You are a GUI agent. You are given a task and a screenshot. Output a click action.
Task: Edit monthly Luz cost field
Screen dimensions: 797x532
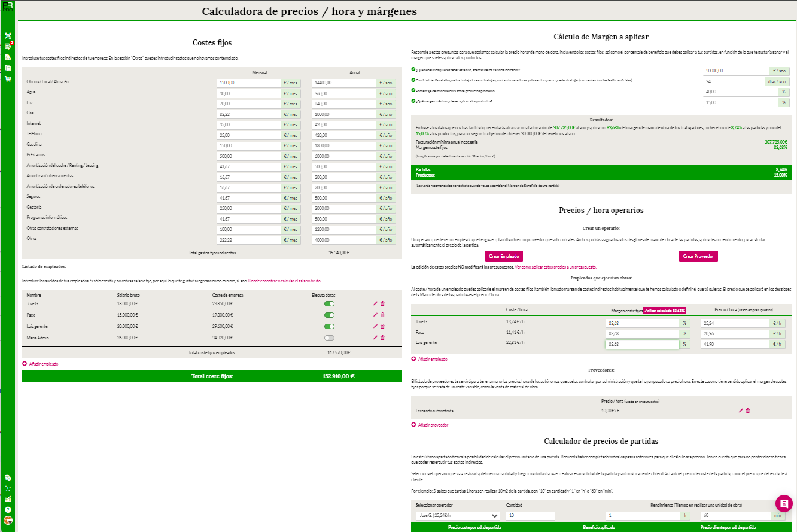point(248,104)
